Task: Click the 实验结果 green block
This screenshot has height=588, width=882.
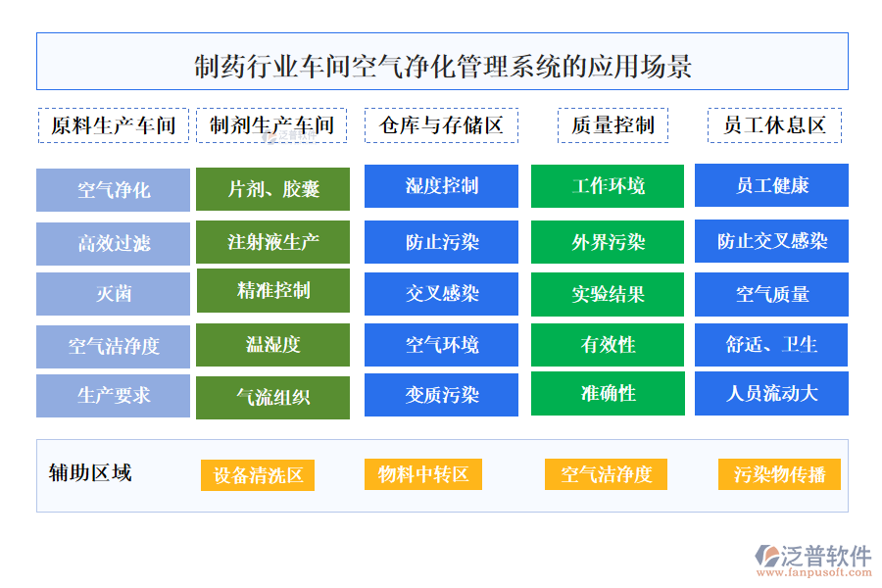Action: coord(608,294)
